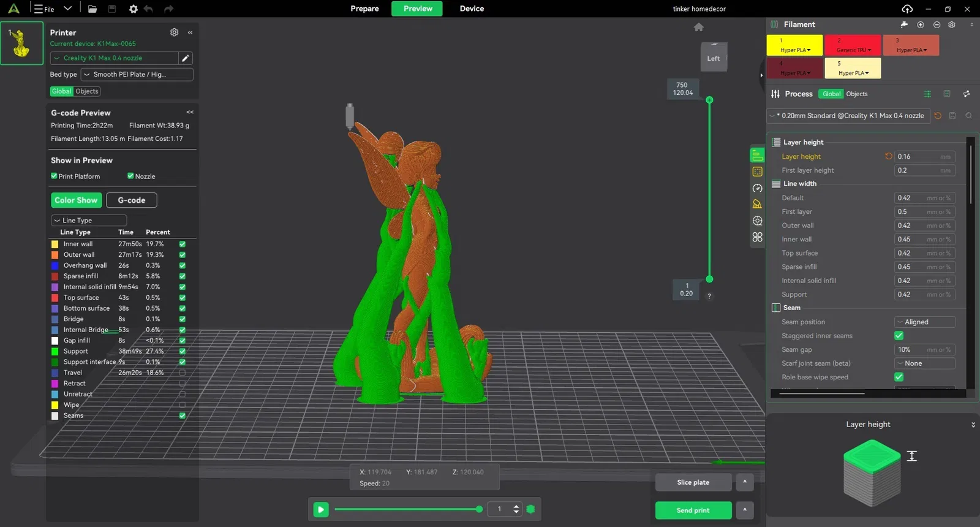Hide Support lines in the preview

(x=182, y=351)
